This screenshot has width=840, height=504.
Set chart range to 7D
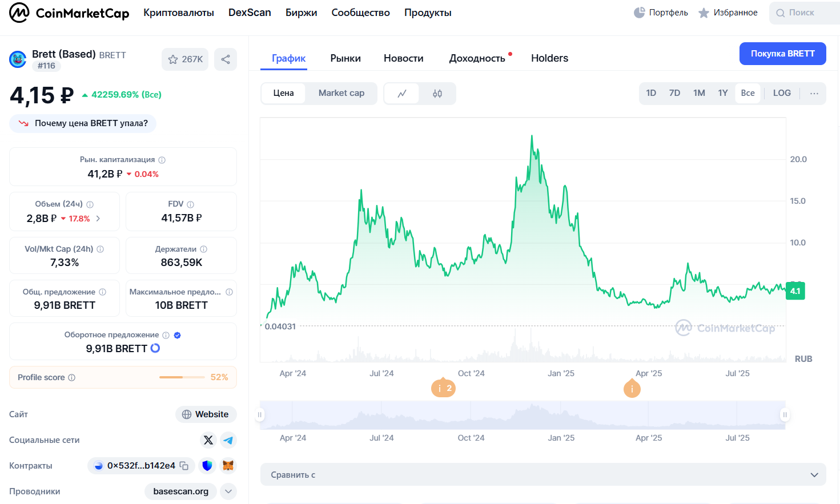[x=674, y=93]
